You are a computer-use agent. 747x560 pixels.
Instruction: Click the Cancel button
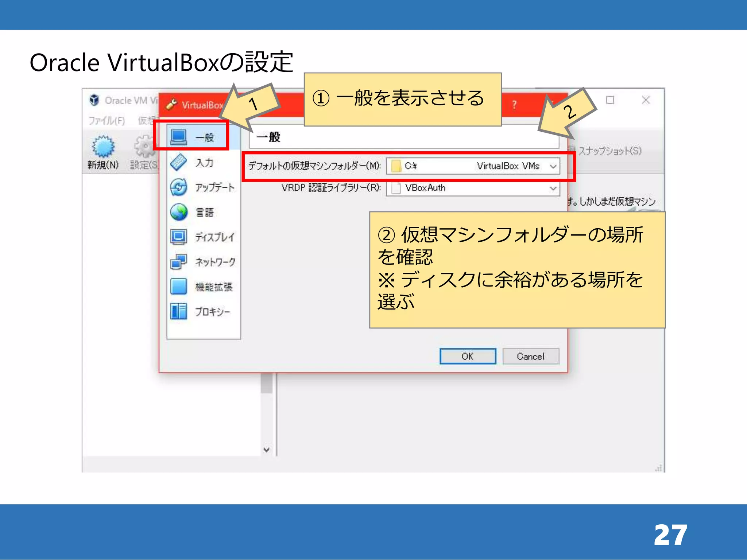coord(530,356)
